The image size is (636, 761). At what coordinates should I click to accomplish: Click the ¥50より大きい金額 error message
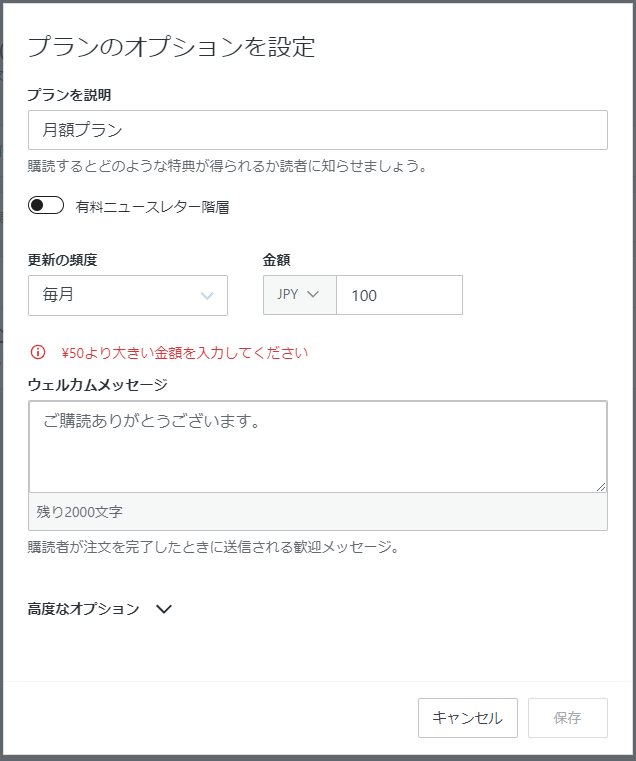click(184, 352)
